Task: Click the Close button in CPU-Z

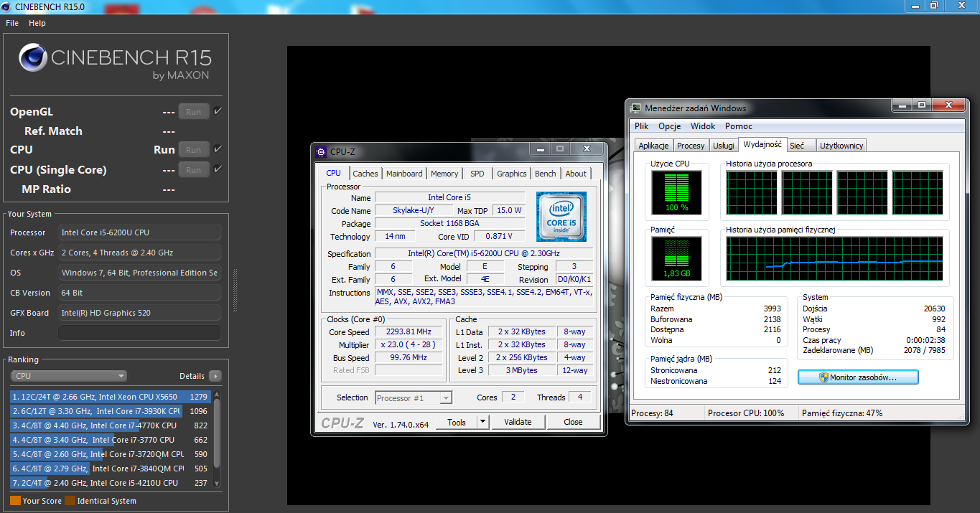Action: point(573,422)
